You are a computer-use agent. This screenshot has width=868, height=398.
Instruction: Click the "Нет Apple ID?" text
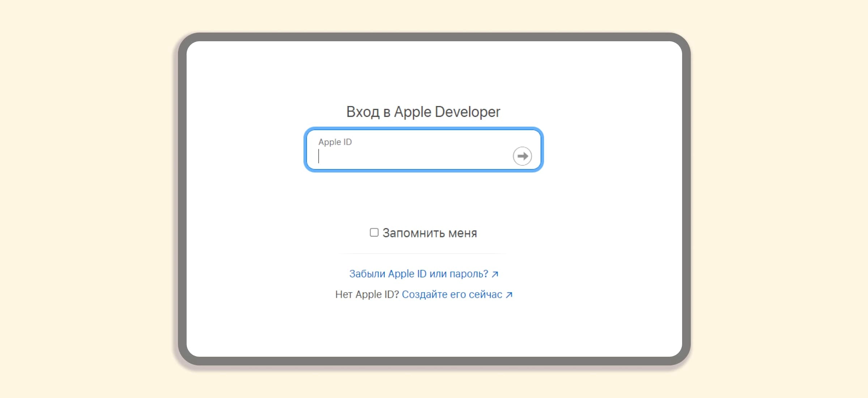(367, 295)
